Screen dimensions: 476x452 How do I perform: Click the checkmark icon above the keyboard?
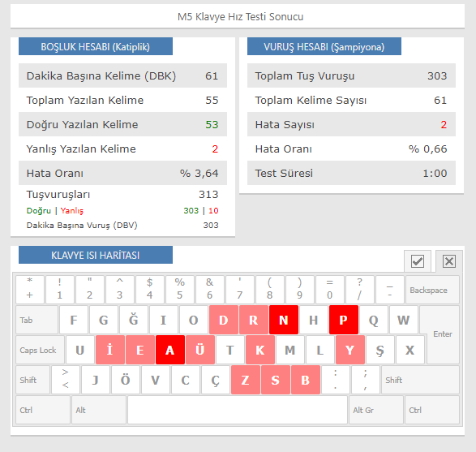pos(418,261)
